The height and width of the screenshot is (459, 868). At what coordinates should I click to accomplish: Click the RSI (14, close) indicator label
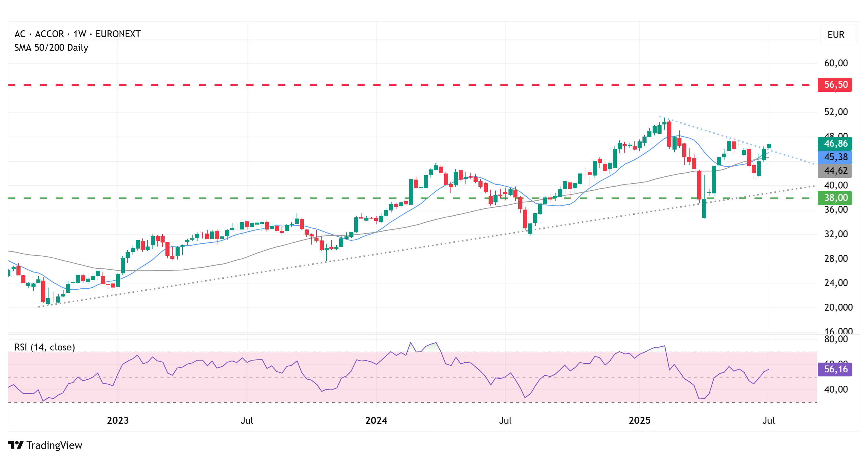point(45,347)
